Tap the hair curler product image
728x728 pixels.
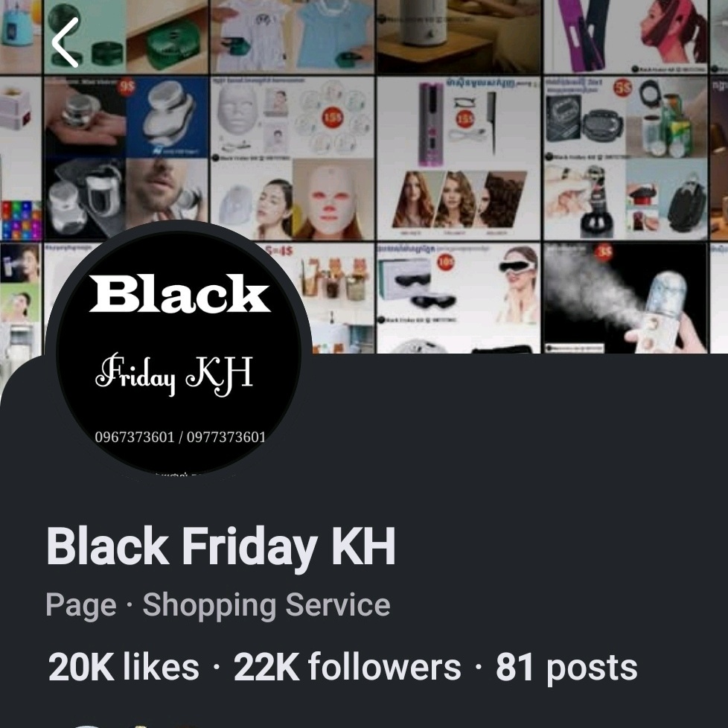459,159
